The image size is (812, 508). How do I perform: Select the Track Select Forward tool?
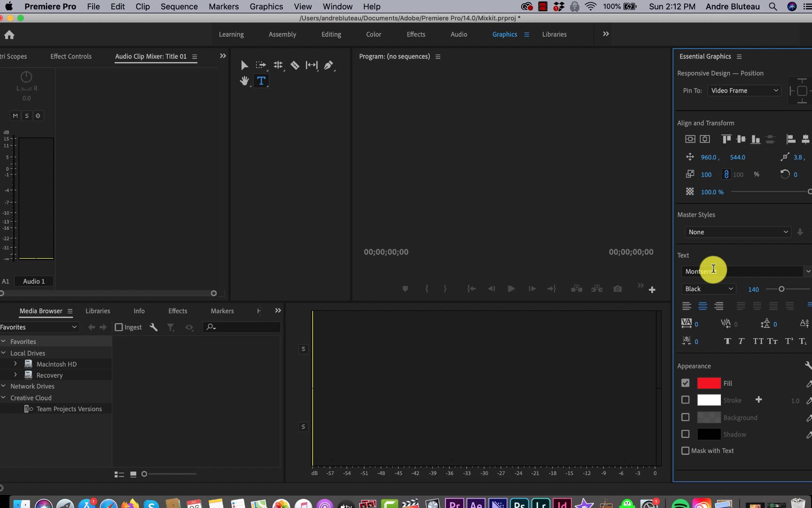[x=261, y=65]
